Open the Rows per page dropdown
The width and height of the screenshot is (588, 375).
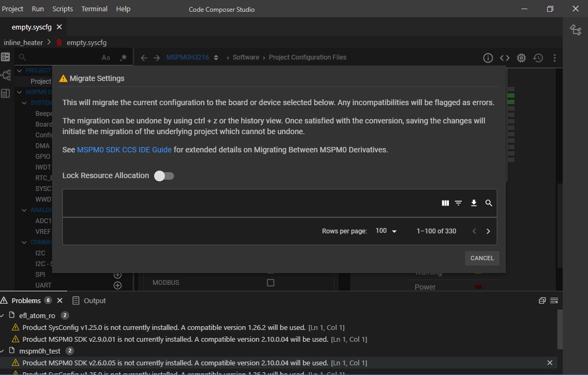pyautogui.click(x=386, y=231)
